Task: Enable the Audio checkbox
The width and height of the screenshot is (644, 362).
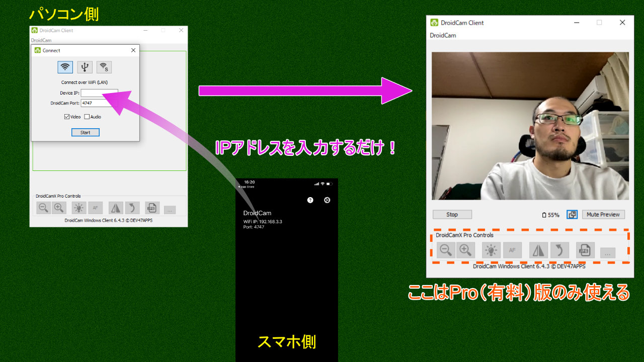Action: [87, 117]
